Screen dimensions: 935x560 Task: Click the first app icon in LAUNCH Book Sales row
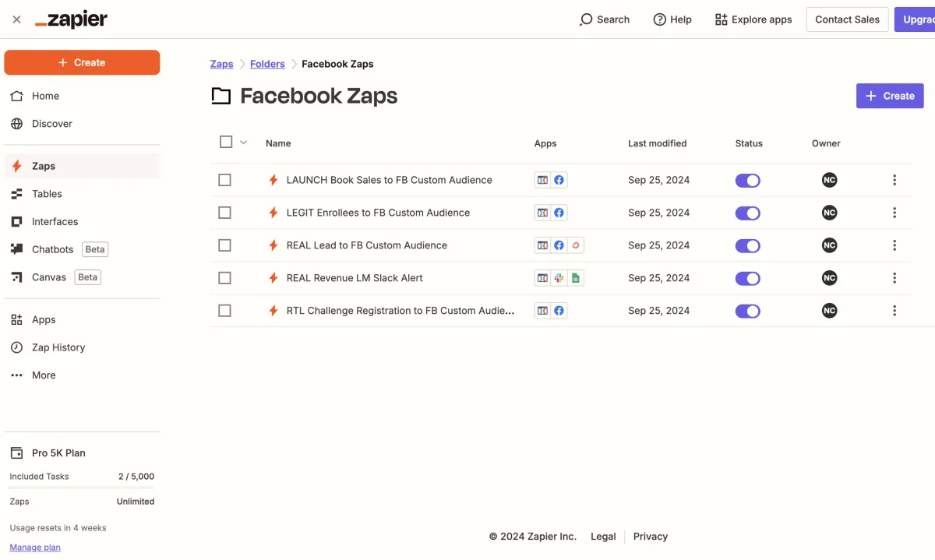click(542, 180)
